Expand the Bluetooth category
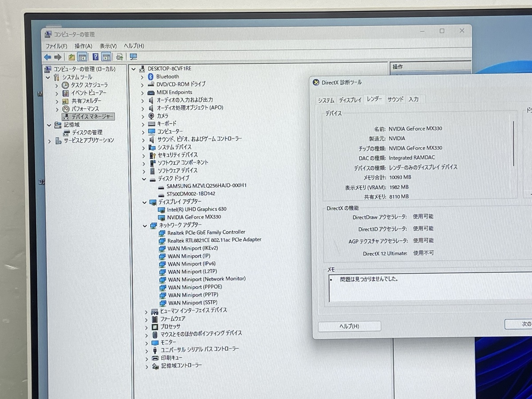The image size is (532, 399). [142, 77]
